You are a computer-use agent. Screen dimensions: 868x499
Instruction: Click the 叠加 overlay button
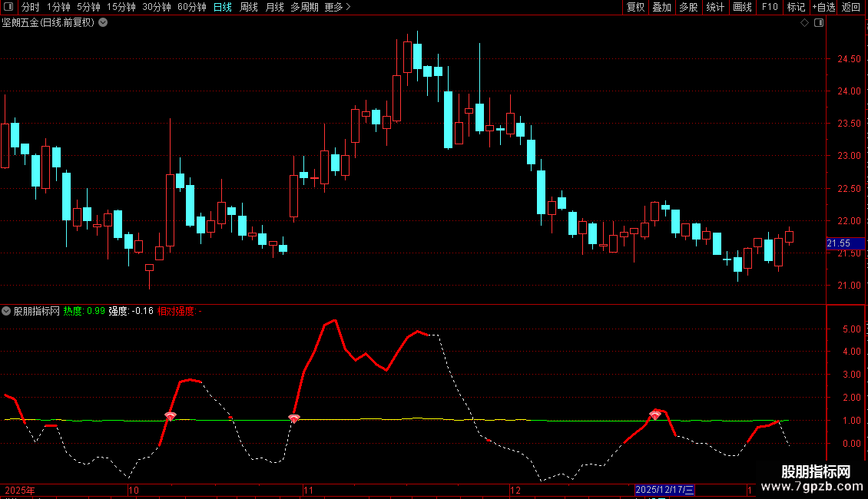[x=661, y=7]
